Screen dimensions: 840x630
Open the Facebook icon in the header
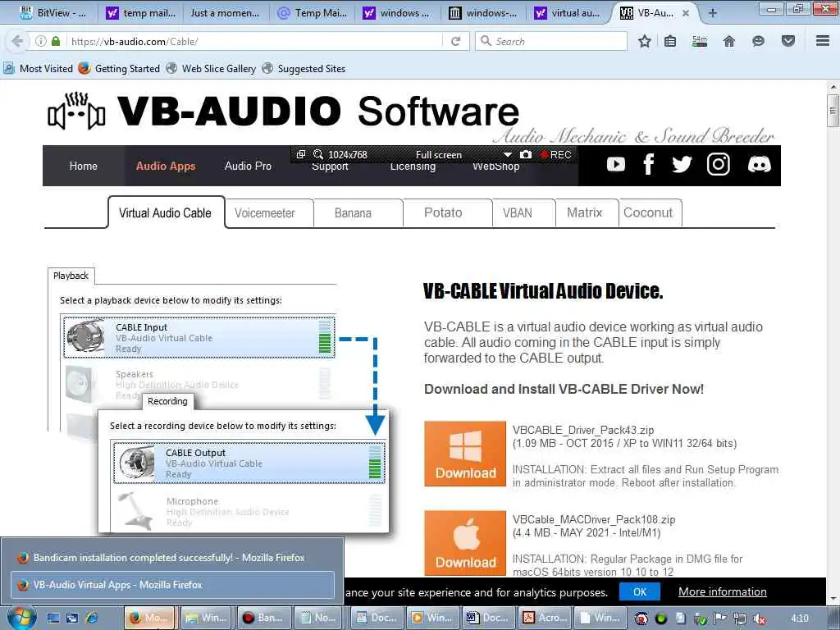648,164
